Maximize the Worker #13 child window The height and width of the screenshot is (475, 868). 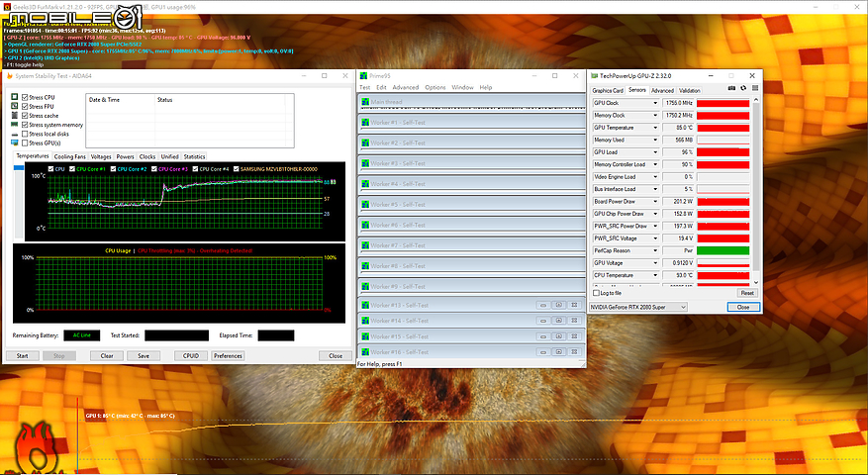tap(559, 305)
